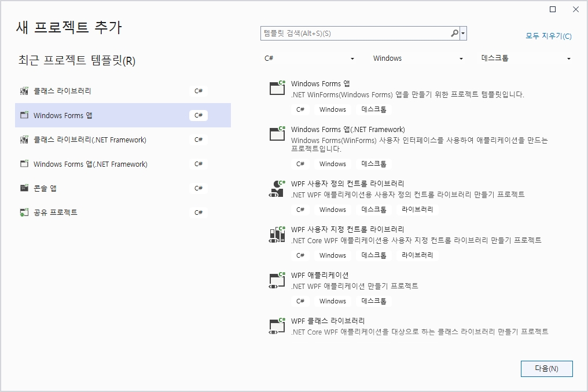Screen dimensions: 588x392
Task: Choose Windows Forms 앱(.NET Framework) title in results
Action: click(x=348, y=130)
